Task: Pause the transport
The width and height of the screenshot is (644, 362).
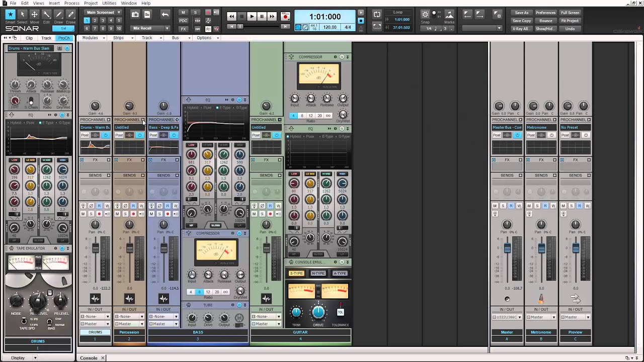Action: pyautogui.click(x=262, y=17)
